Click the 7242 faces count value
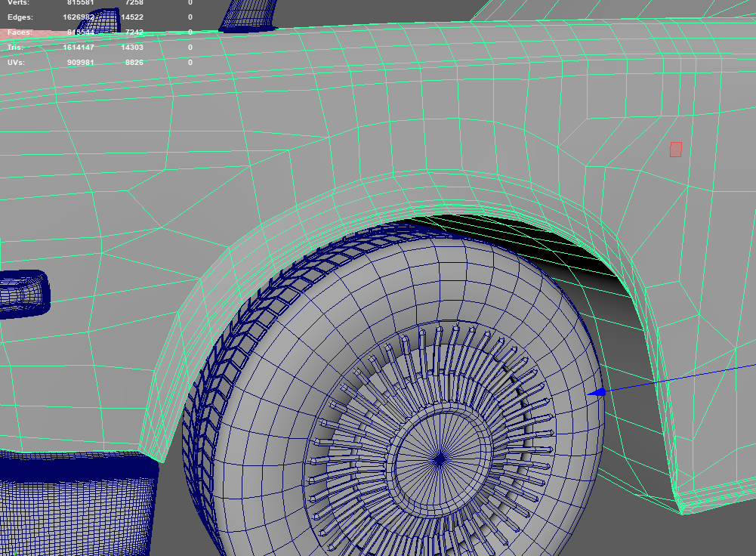Viewport: 756px width, 556px height. (134, 32)
